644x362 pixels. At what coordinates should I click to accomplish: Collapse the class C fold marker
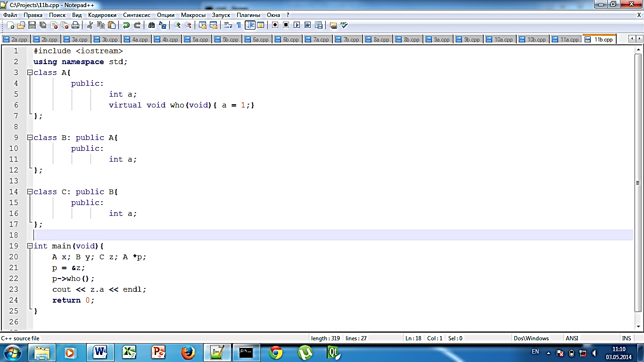tap(30, 192)
